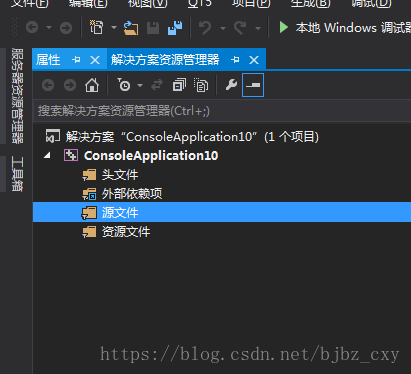
Task: Click the Redo arrow icon
Action: pyautogui.click(x=240, y=28)
